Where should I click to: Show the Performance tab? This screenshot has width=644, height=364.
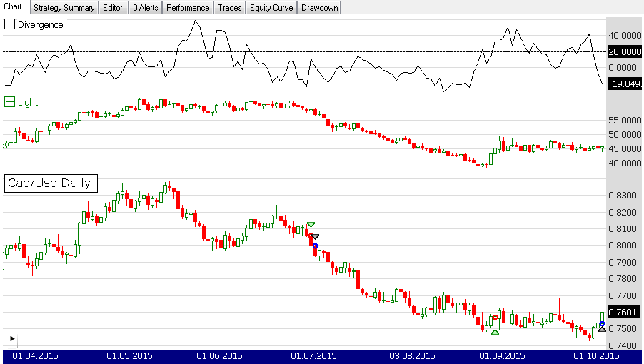pos(188,8)
